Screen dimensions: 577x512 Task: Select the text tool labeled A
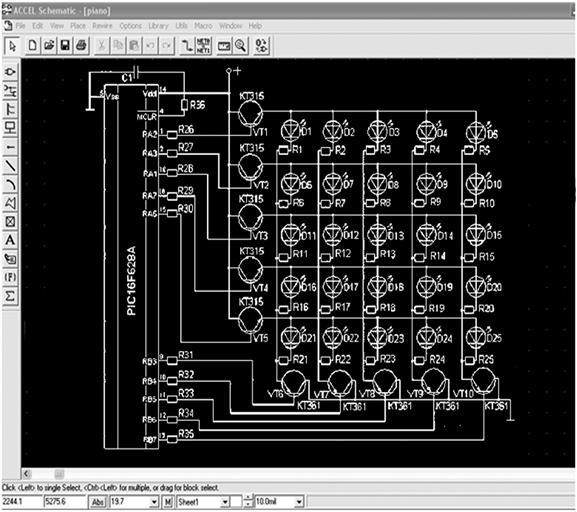[x=10, y=240]
